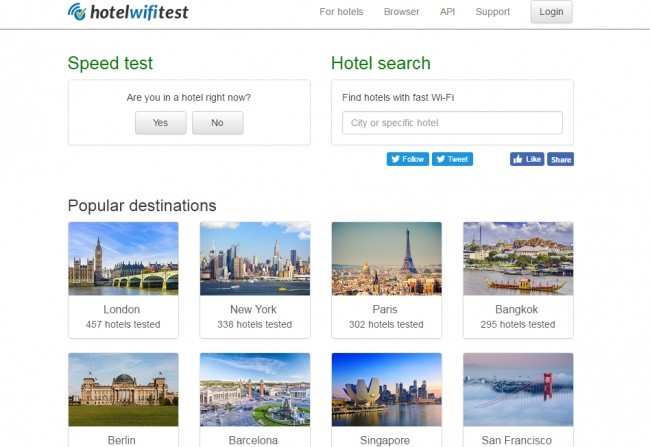Select the Singapore destination image
Image resolution: width=650 pixels, height=447 pixels.
tap(386, 390)
